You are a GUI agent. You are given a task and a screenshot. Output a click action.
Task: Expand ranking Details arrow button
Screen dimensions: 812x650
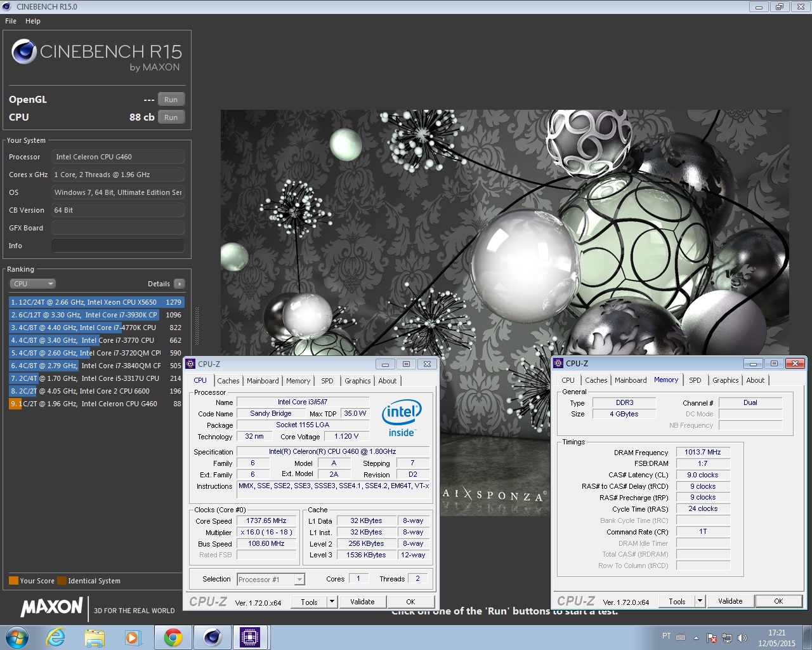point(180,284)
